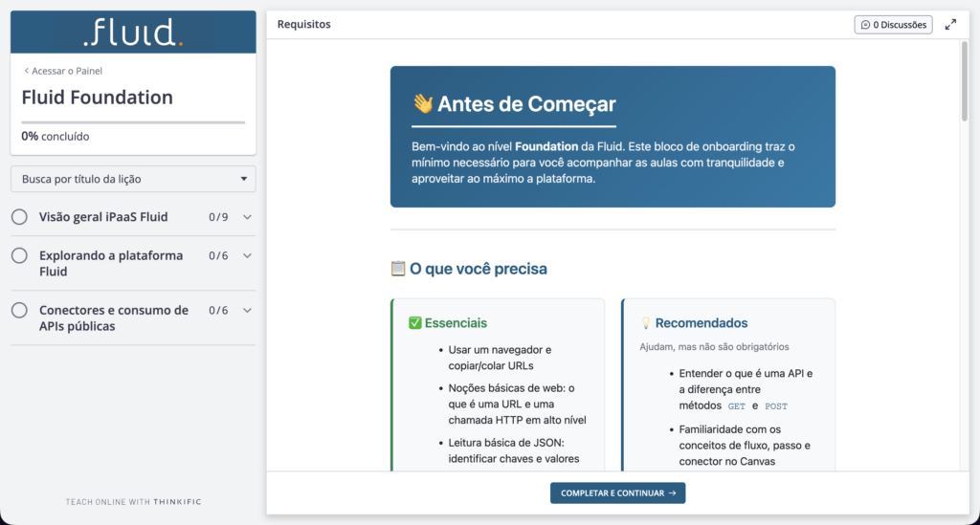Toggle the Conectores e consumo de APIs circle
Image resolution: width=980 pixels, height=525 pixels.
[19, 311]
